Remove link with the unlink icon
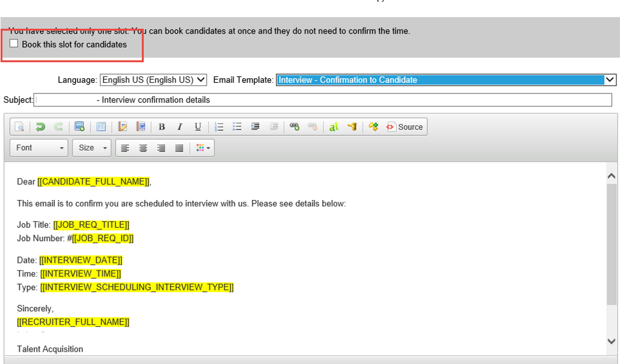620x364 pixels. click(x=313, y=127)
